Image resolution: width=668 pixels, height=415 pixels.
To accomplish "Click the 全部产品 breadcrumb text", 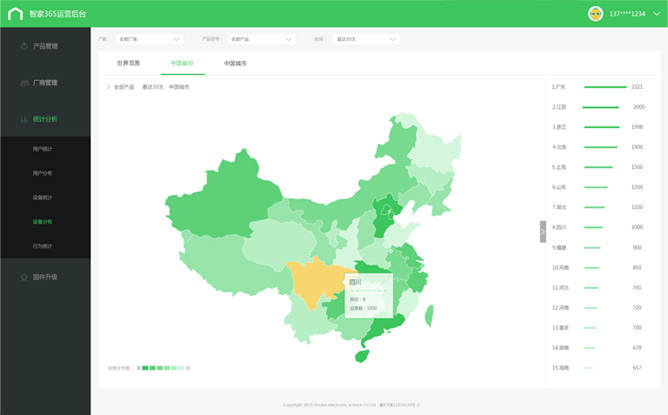I will tap(124, 87).
